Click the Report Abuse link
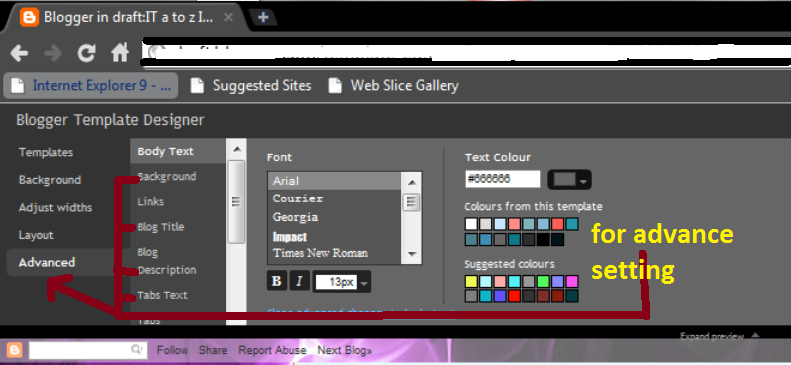The height and width of the screenshot is (365, 791). [x=272, y=350]
